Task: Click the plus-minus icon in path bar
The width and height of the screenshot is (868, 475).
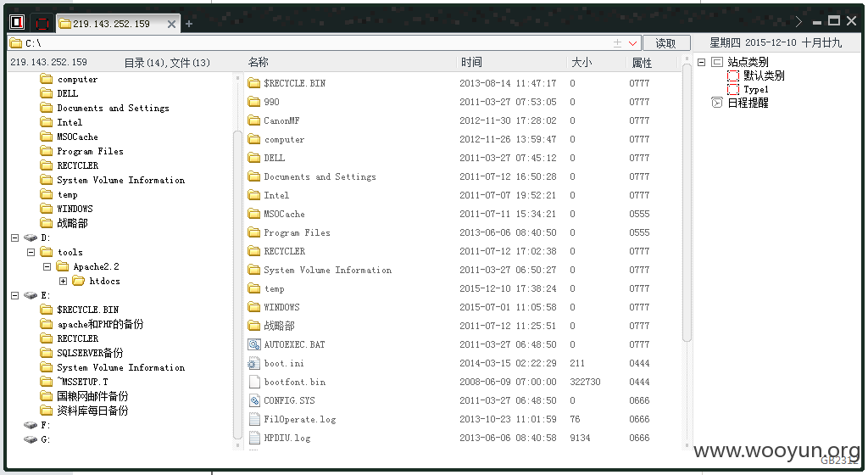Action: point(617,43)
